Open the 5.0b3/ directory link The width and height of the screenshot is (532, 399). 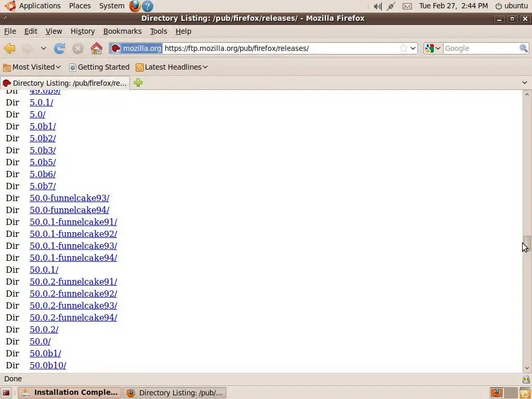click(x=43, y=150)
